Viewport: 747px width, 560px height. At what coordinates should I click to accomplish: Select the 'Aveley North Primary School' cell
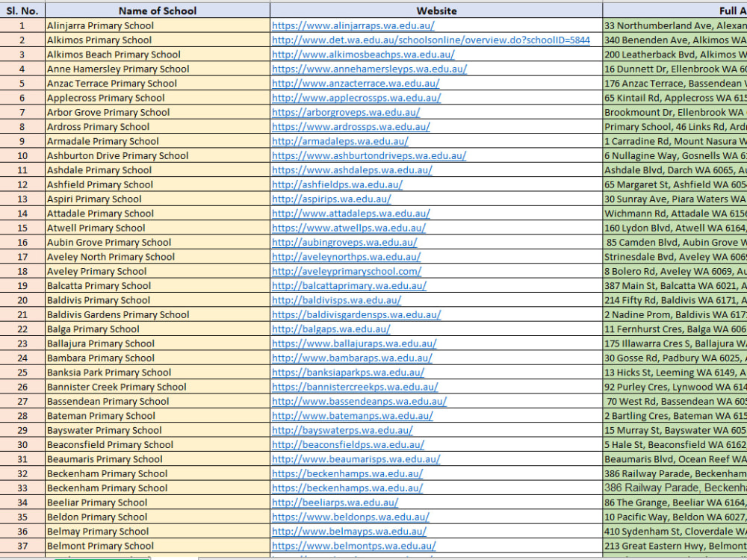point(158,257)
